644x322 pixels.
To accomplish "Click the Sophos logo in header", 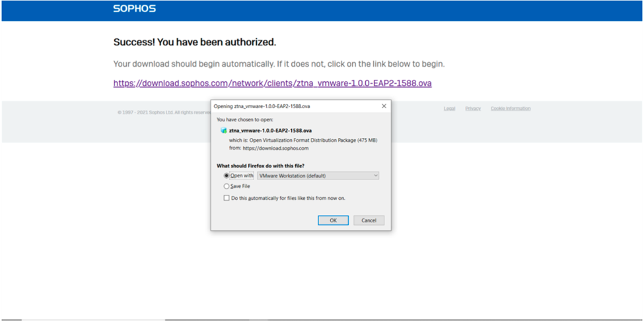I will tap(134, 9).
